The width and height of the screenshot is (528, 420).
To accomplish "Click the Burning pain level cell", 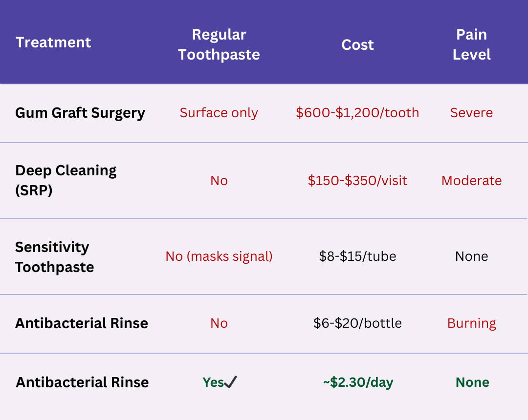I will tap(471, 323).
